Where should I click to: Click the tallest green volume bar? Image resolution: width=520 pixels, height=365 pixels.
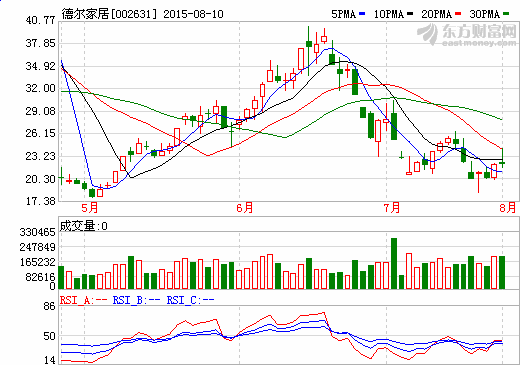coord(394,263)
